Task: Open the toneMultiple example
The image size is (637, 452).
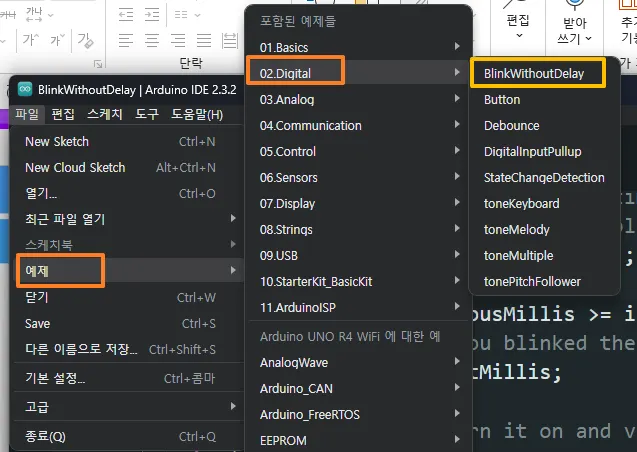Action: tap(544, 255)
